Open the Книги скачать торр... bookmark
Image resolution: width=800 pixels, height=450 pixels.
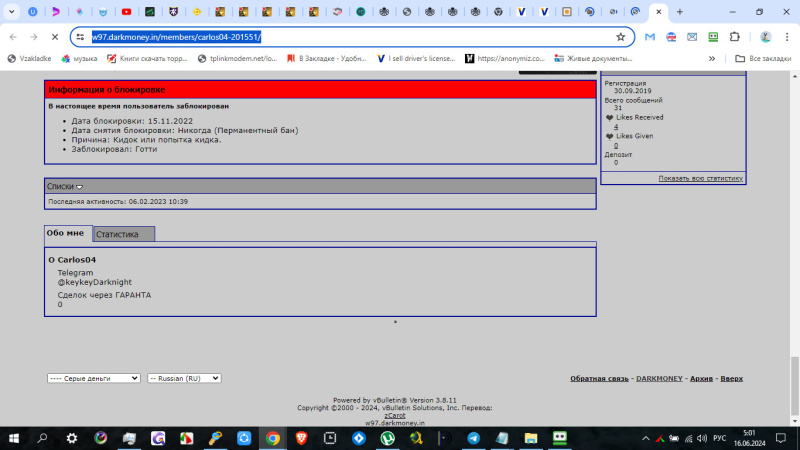(x=147, y=59)
